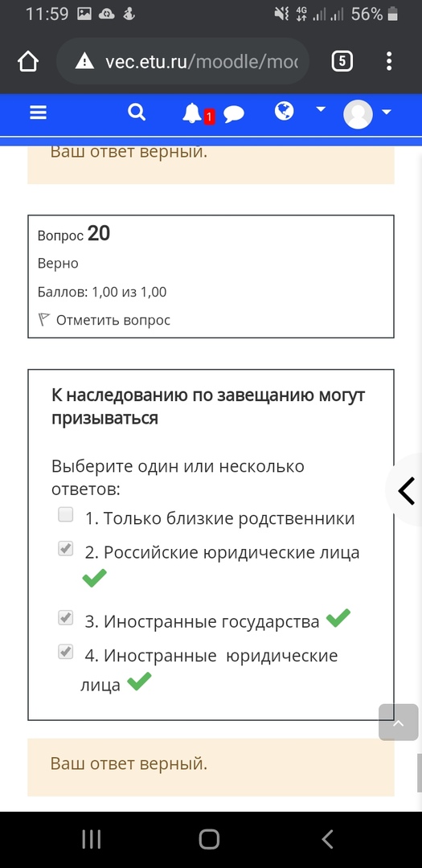This screenshot has height=868, width=422.
Task: Open the notifications bell icon
Action: pos(192,113)
